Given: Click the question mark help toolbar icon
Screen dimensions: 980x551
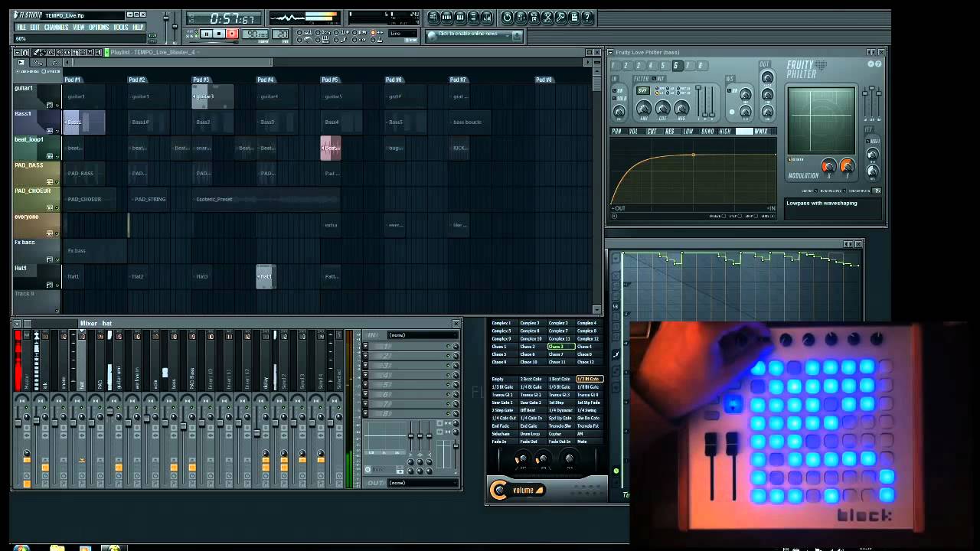Looking at the screenshot, I should (x=587, y=18).
